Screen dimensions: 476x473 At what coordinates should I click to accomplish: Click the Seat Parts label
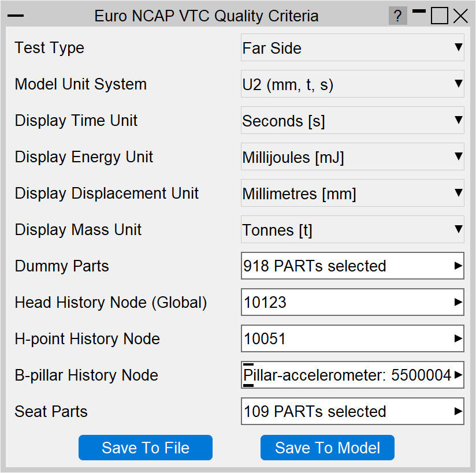coord(51,411)
